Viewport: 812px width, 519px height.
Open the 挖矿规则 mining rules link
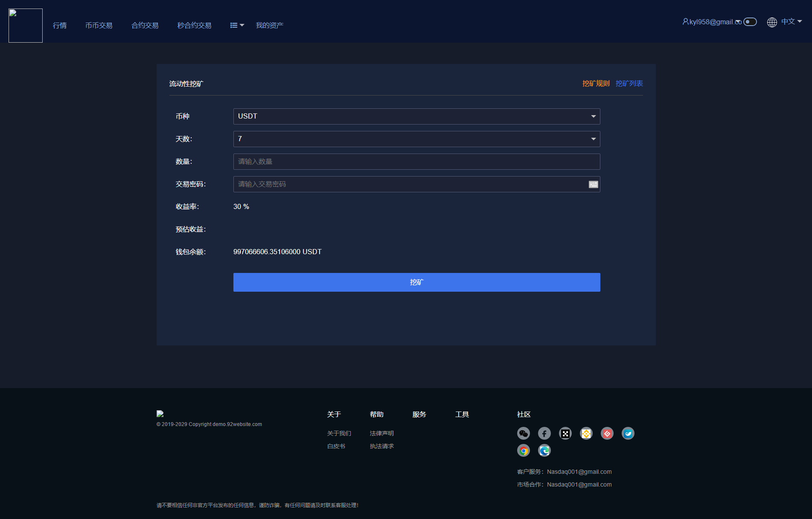tap(596, 84)
